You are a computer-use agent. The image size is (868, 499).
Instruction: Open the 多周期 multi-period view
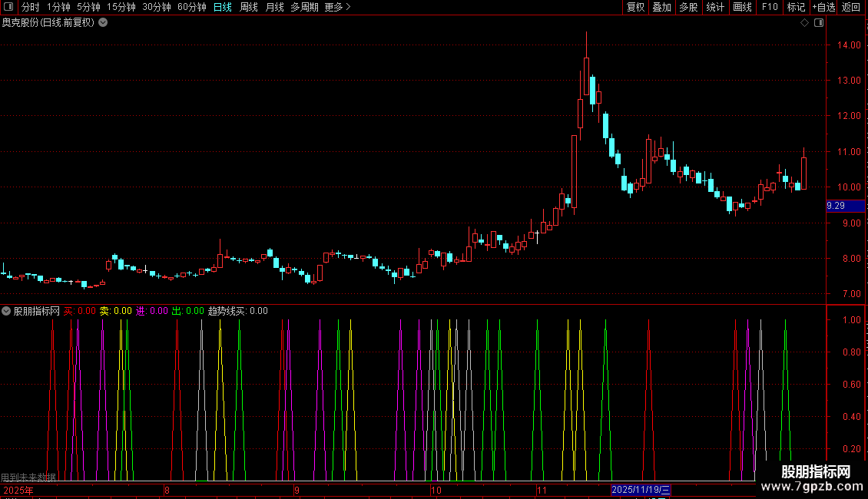click(304, 7)
